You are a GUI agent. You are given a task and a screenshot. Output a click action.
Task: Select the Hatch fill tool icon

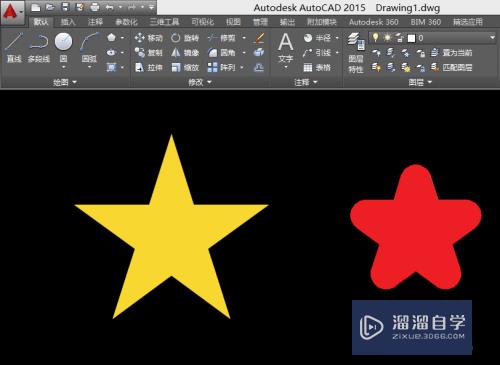(x=111, y=68)
